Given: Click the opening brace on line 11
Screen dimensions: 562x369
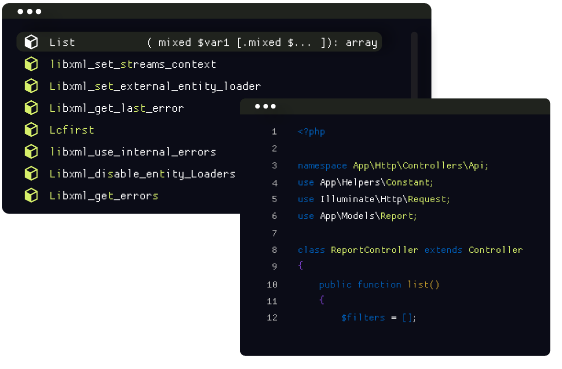Looking at the screenshot, I should [x=322, y=299].
